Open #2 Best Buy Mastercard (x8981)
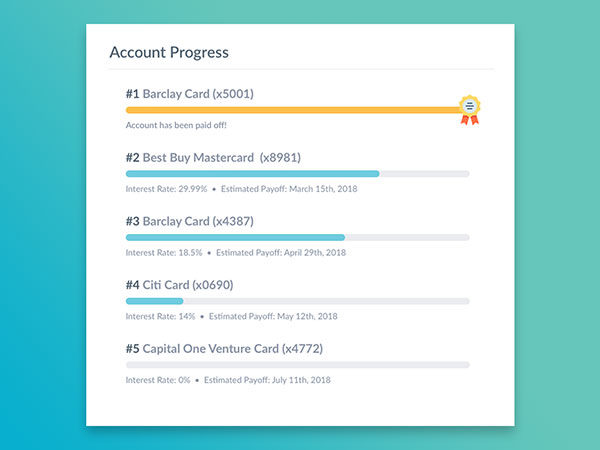600x450 pixels. tap(213, 157)
